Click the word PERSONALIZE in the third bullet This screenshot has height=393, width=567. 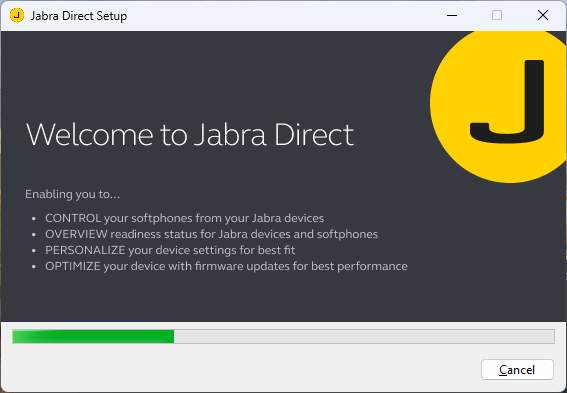tap(85, 250)
